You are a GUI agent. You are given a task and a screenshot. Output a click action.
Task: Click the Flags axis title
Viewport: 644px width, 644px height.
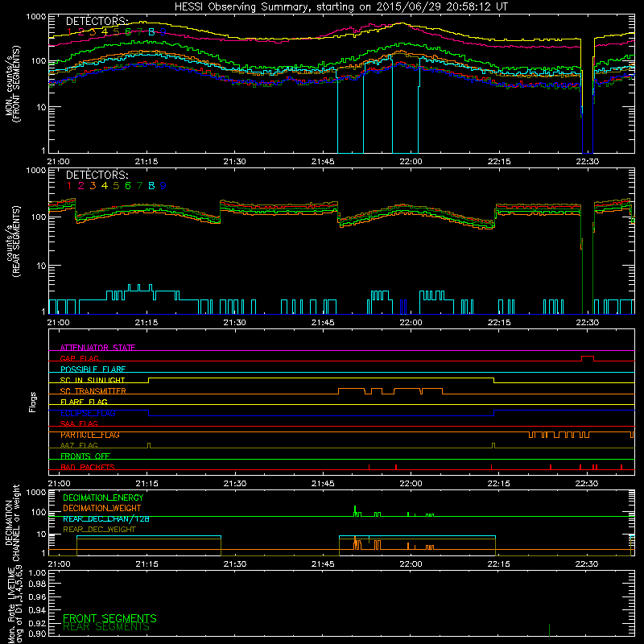click(32, 402)
